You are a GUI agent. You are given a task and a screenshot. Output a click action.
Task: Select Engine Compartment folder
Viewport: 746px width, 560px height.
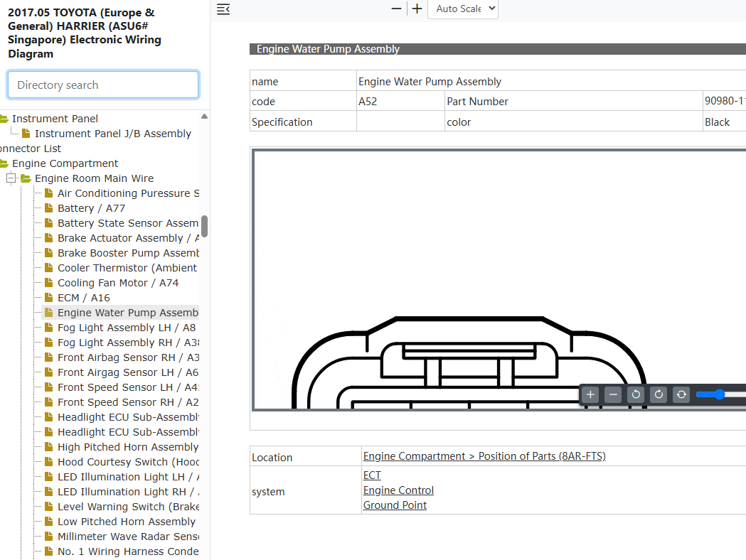[x=65, y=163]
